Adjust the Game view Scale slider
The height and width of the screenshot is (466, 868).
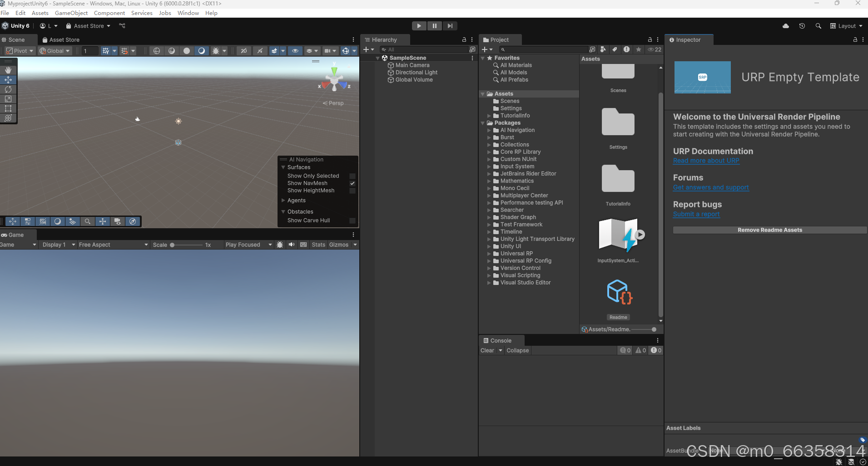point(187,245)
